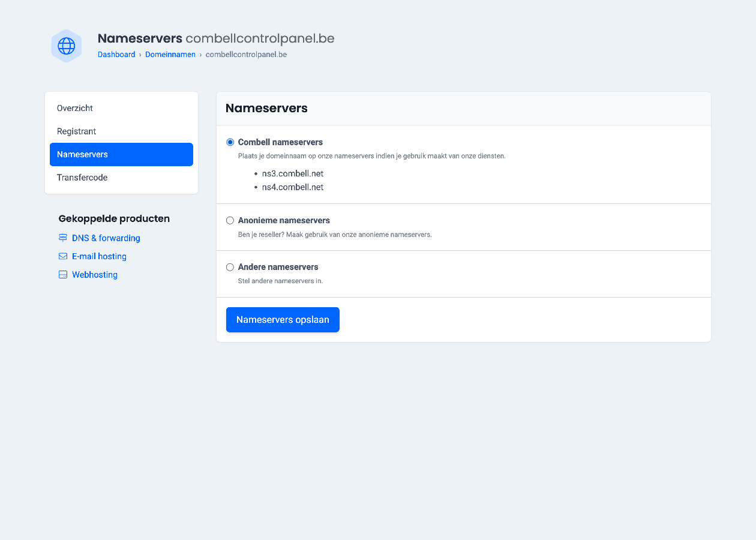
Task: Select the Combell nameservers radio button
Action: tap(230, 142)
